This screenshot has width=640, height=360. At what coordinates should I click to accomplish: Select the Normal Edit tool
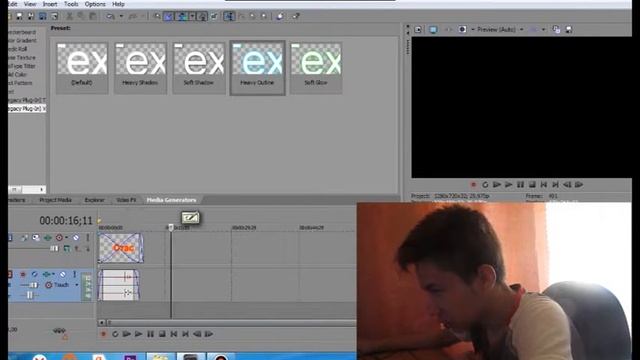coord(229,16)
